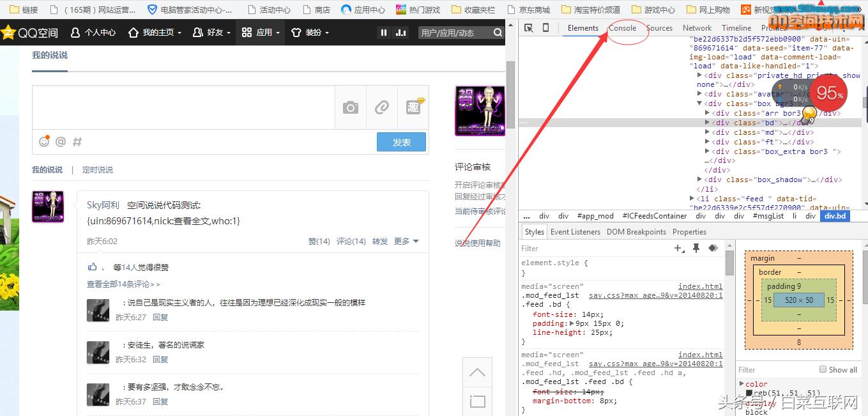Expand the padding property triangle
The width and height of the screenshot is (868, 416).
tap(572, 323)
